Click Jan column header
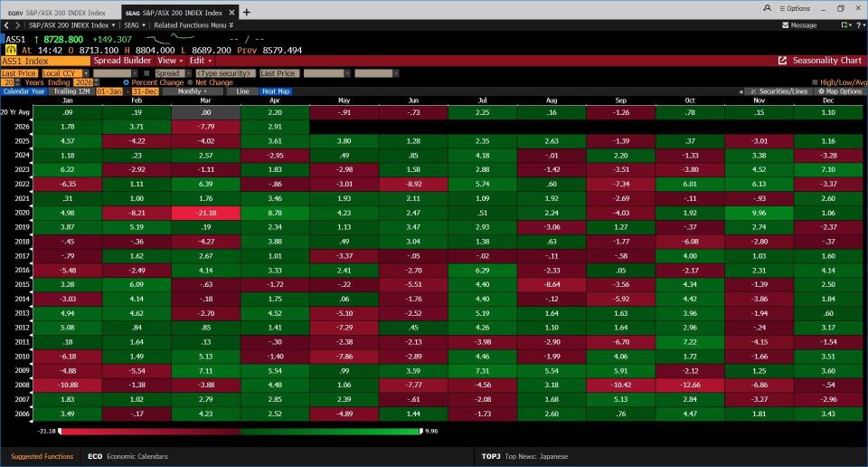Viewport: 868px width, 467px height. (x=68, y=100)
